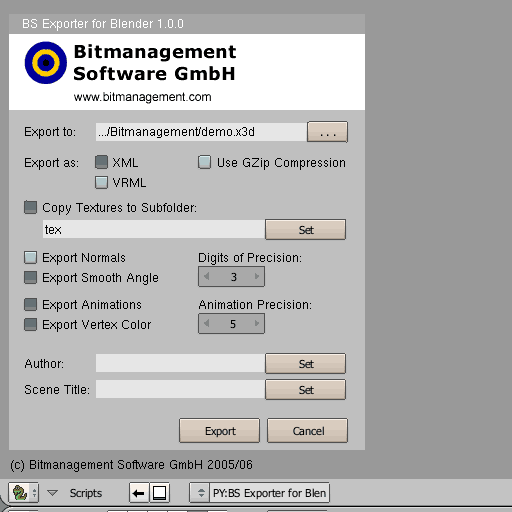Click the www.bitmanagement.com link text

pyautogui.click(x=142, y=97)
